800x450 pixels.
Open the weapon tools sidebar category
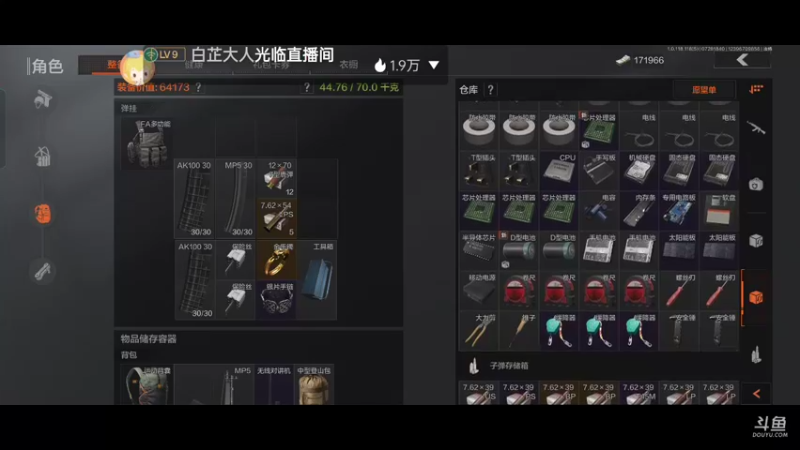[x=43, y=270]
